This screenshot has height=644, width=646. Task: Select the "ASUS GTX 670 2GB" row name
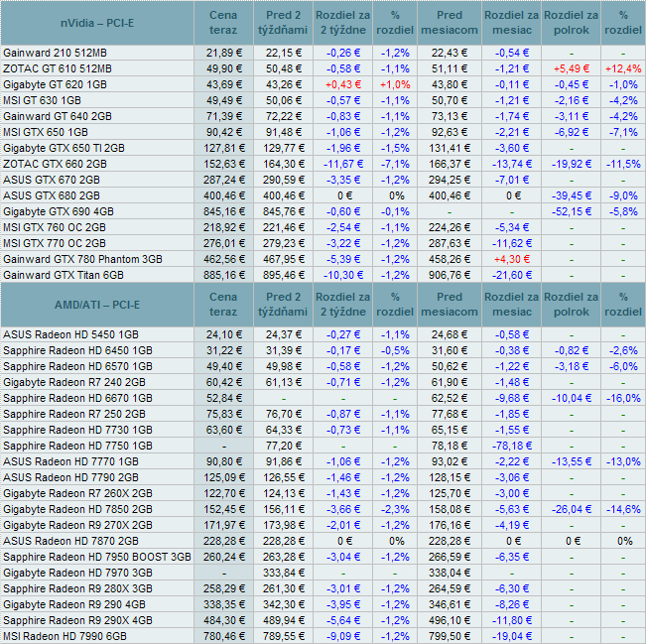click(52, 180)
